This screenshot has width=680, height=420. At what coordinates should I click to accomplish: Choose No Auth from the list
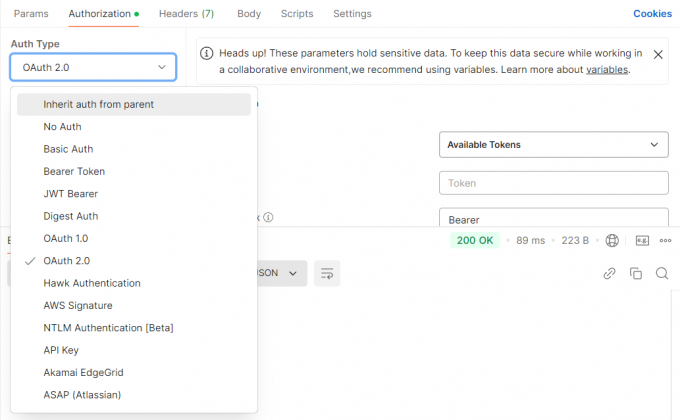[x=134, y=127]
